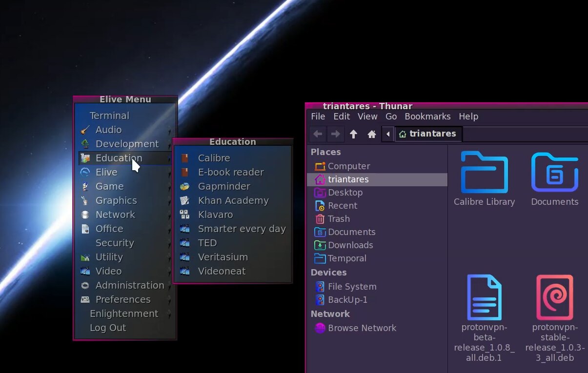The image size is (588, 373).
Task: Click the triantares path bar button
Action: click(x=428, y=134)
